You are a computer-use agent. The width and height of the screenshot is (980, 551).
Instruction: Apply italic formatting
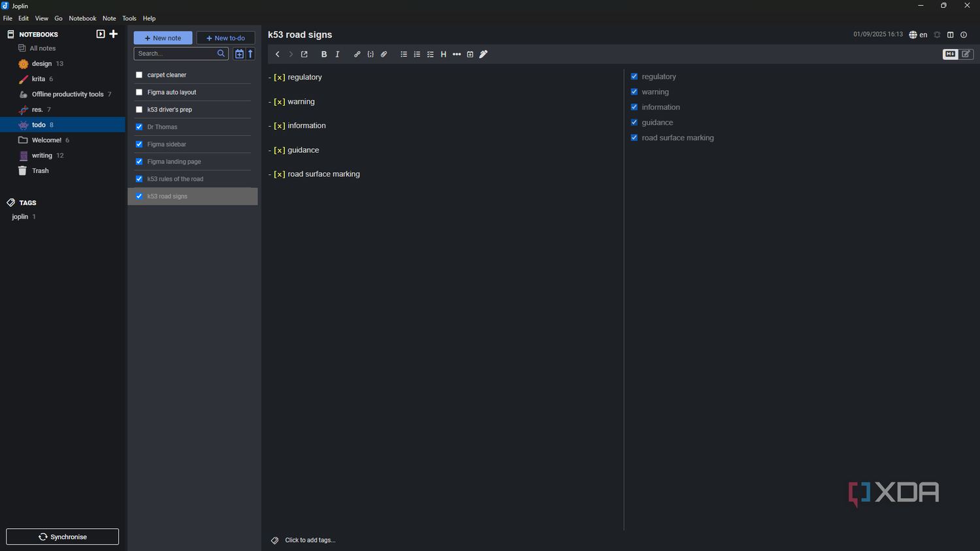(337, 54)
